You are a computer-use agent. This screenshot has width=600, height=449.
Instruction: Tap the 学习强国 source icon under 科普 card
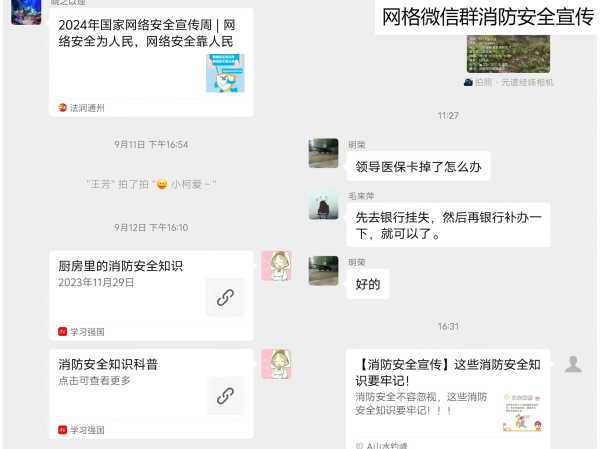(x=62, y=430)
